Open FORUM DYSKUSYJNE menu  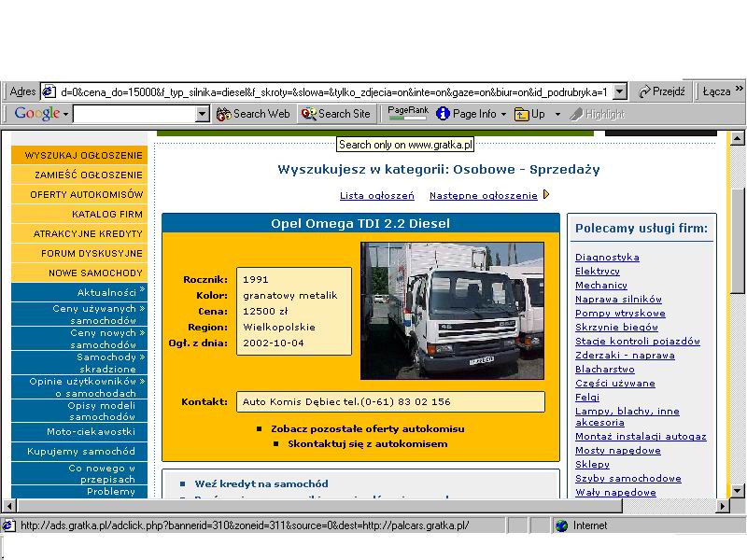[x=79, y=253]
